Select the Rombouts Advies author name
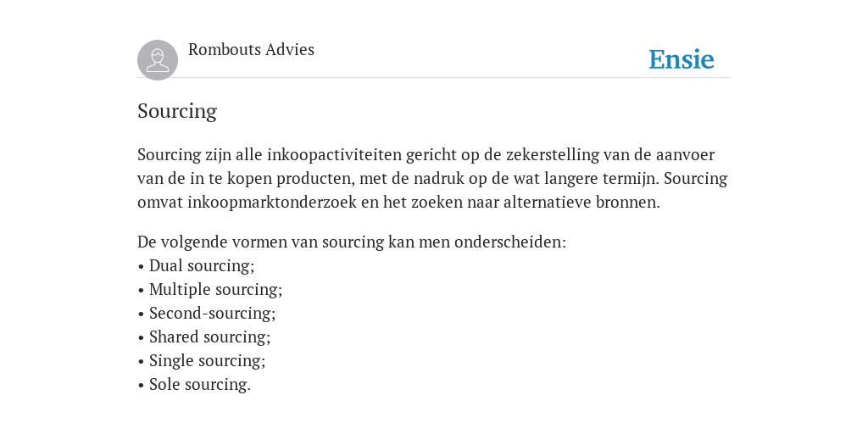Viewport: 868px width, 434px height. coord(251,49)
